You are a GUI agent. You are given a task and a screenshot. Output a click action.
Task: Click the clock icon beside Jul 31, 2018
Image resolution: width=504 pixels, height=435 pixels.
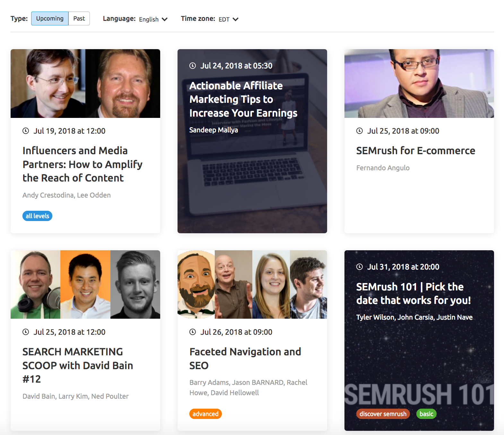pos(360,267)
